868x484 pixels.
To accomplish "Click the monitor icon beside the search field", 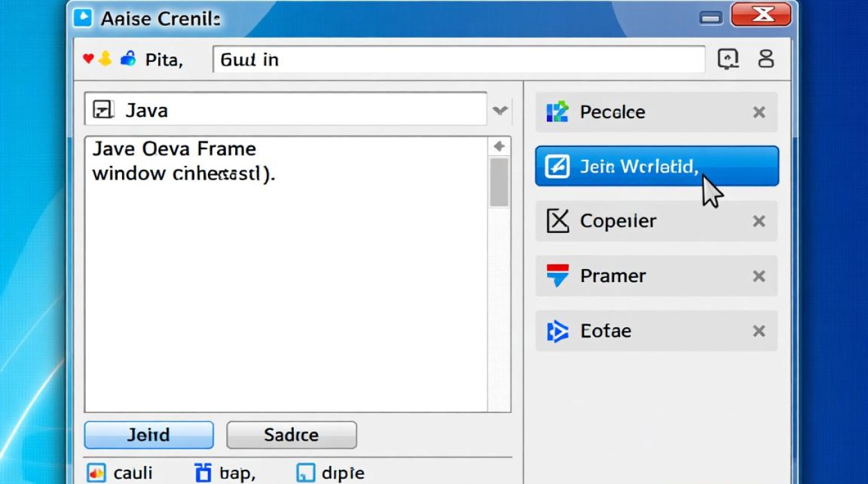I will (x=728, y=59).
